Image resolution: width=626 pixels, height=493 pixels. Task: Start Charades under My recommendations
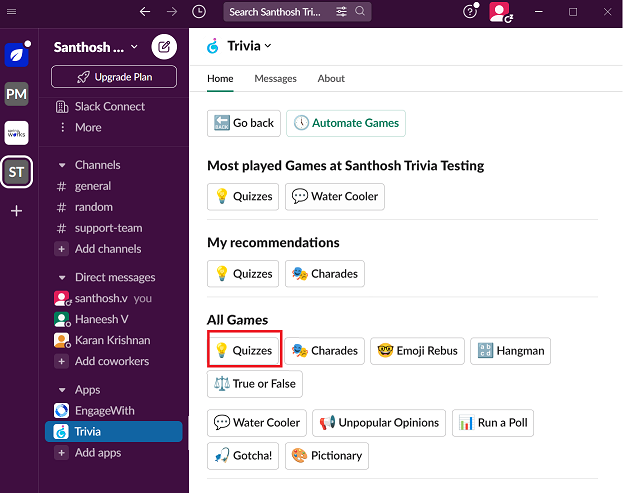pos(325,274)
